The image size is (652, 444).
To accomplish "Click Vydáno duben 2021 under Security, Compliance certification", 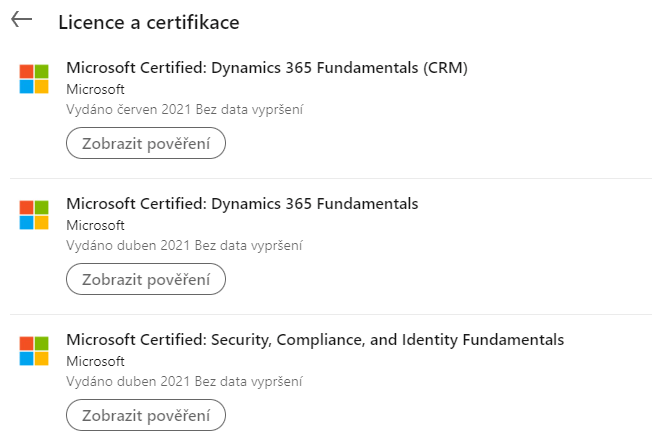I will point(128,381).
